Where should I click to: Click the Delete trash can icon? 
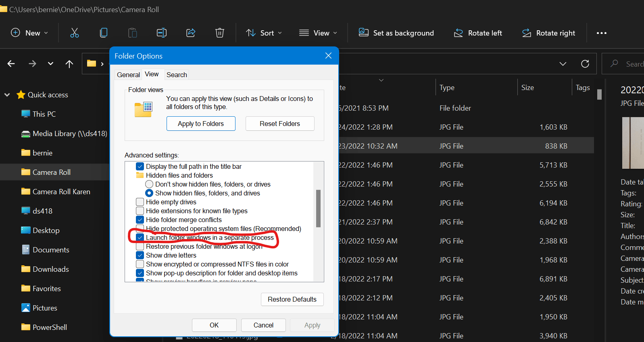[220, 33]
